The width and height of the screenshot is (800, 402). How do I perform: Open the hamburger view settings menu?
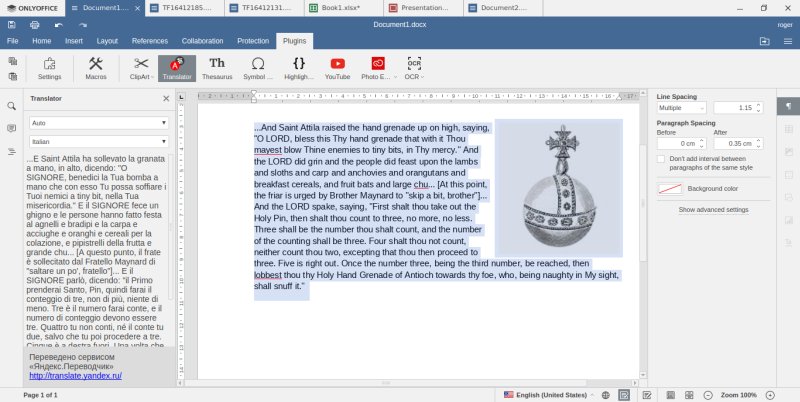[x=788, y=41]
